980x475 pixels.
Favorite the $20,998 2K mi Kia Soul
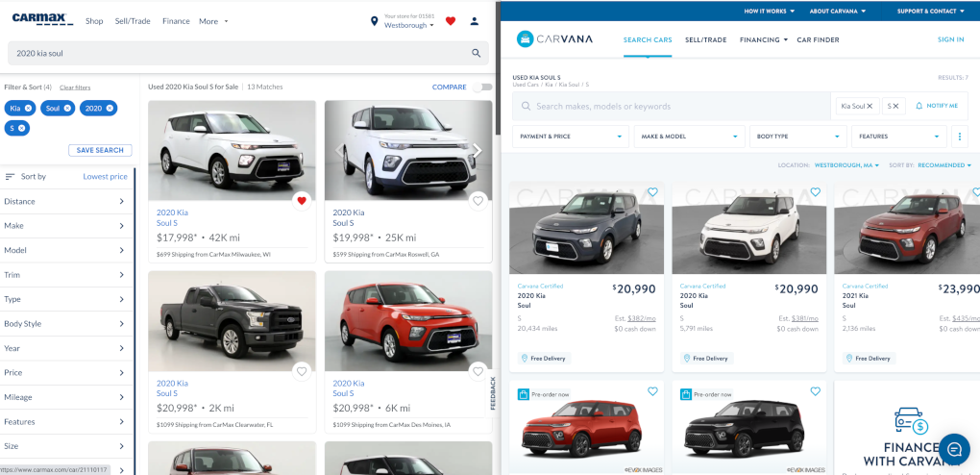302,371
